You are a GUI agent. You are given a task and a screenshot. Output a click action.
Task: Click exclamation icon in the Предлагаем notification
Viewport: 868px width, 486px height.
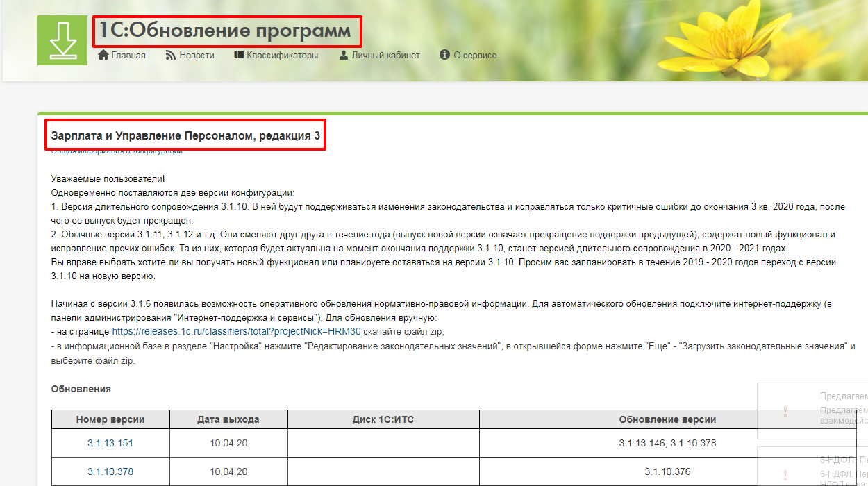pos(785,411)
